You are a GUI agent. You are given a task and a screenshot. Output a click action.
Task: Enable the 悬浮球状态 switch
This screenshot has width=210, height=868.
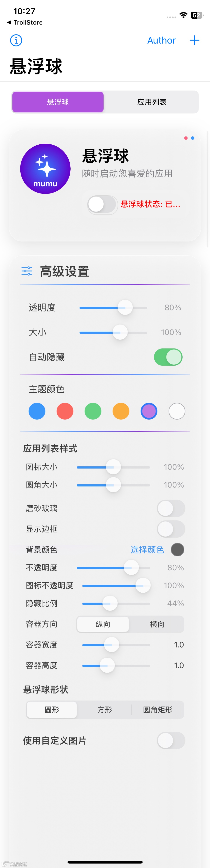(x=103, y=205)
